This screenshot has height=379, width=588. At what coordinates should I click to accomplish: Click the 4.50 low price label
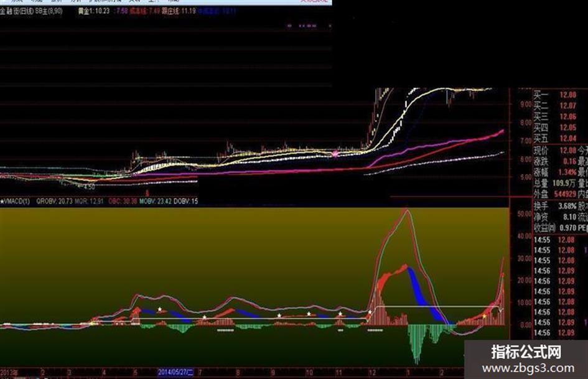point(88,186)
